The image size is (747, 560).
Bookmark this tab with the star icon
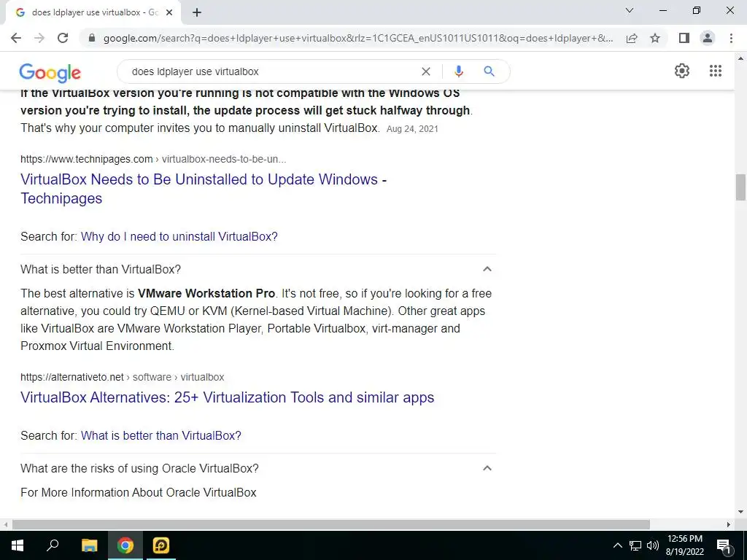tap(655, 38)
